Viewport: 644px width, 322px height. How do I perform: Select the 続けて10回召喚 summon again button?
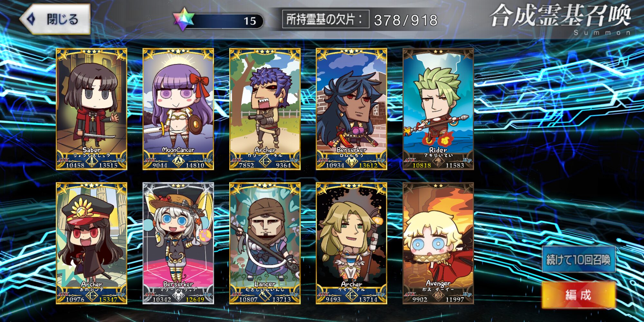(579, 260)
